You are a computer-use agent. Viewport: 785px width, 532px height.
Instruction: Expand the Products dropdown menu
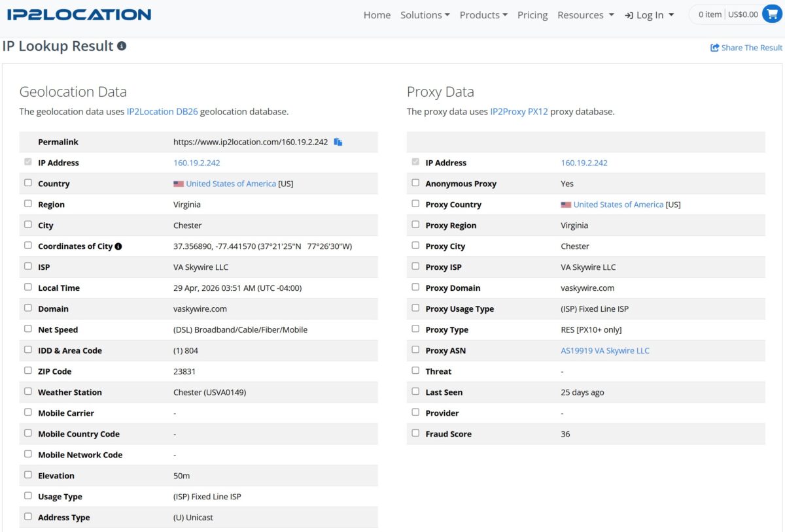point(483,15)
